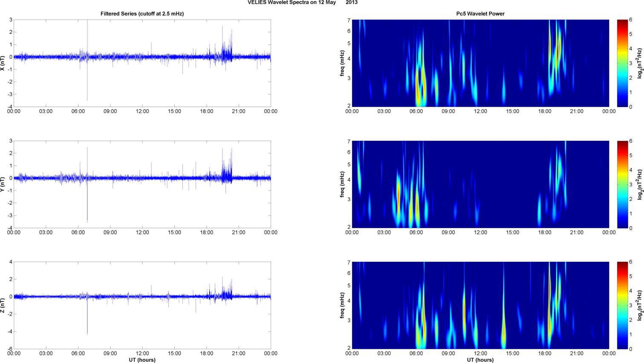Click 'UT (hours)' label under Z time series
The width and height of the screenshot is (644, 363).
[x=142, y=360]
